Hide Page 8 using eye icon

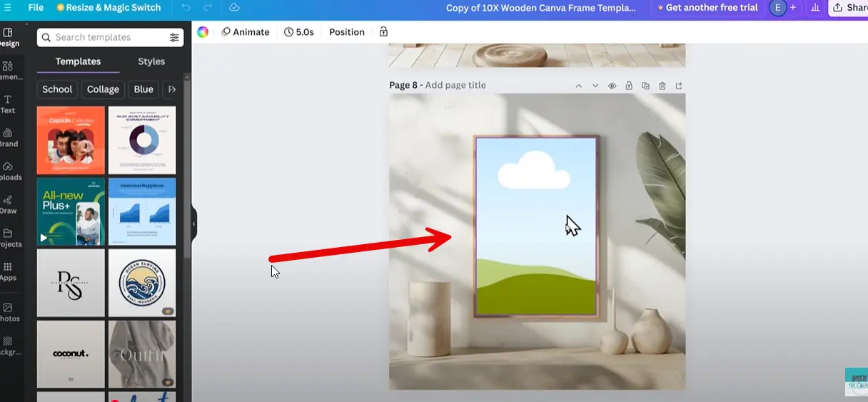click(x=612, y=86)
